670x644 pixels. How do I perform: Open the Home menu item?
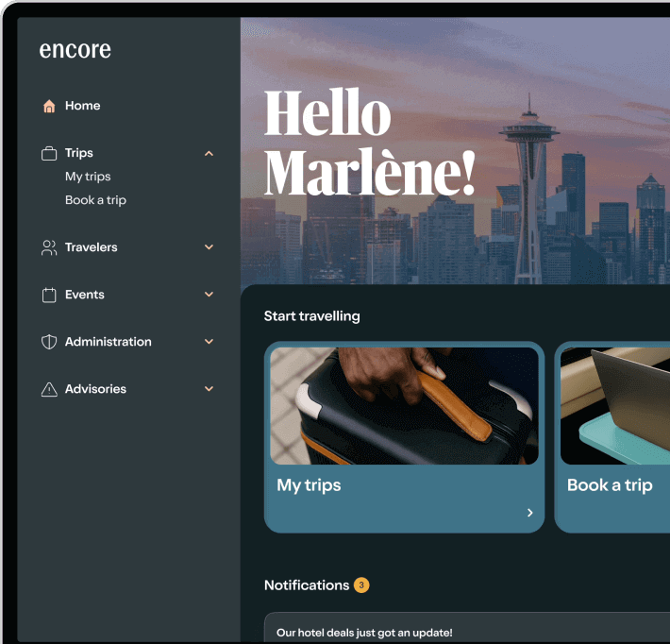(82, 106)
